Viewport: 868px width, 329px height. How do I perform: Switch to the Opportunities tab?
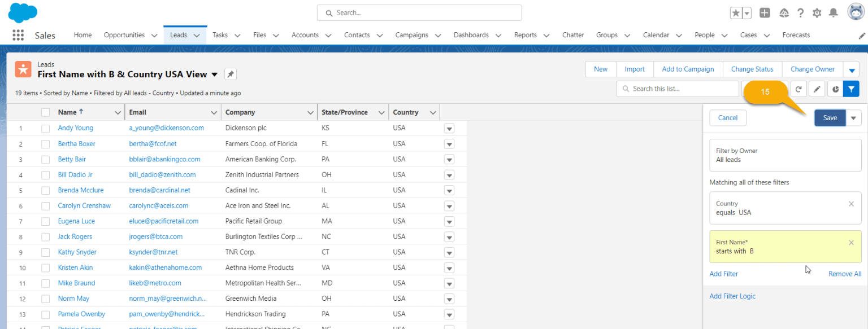point(124,34)
